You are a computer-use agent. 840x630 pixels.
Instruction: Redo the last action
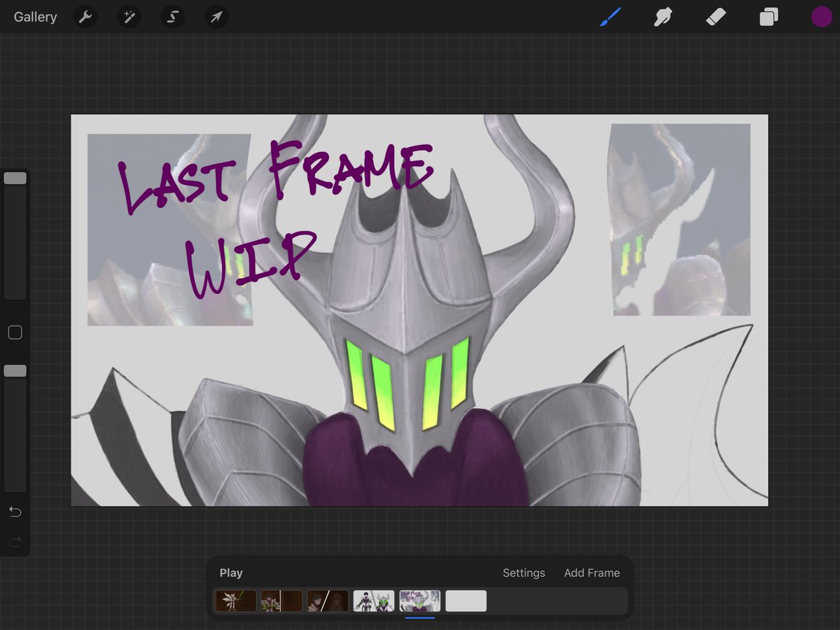tap(15, 542)
